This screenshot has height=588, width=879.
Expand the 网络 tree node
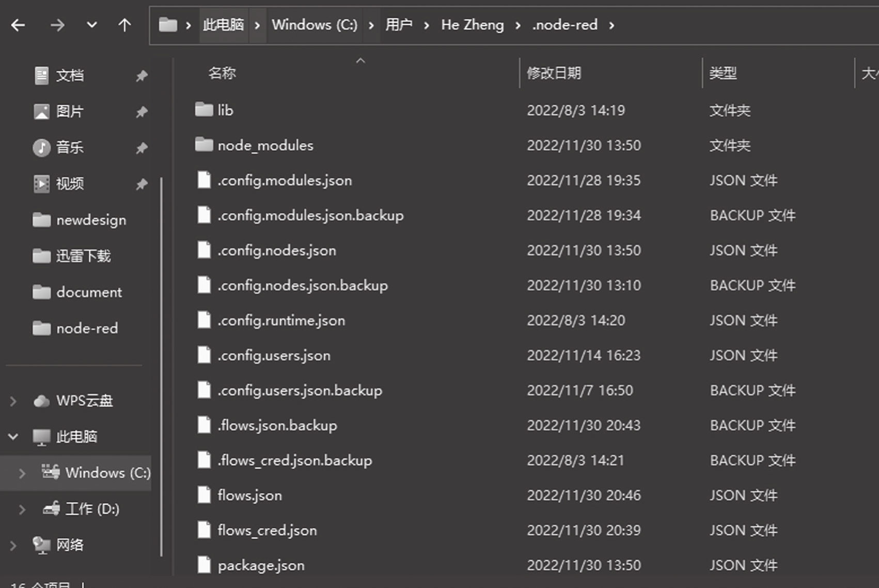point(13,545)
